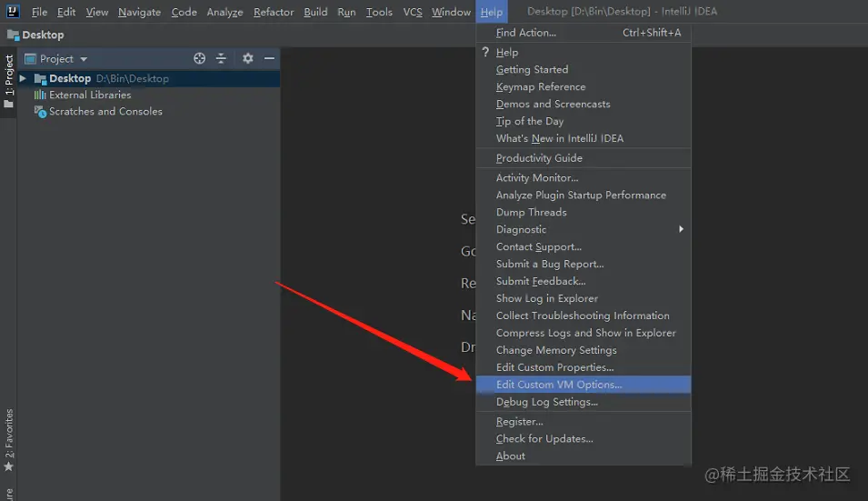Click the collapse all icon in Project panel
The image size is (868, 501).
click(x=221, y=58)
